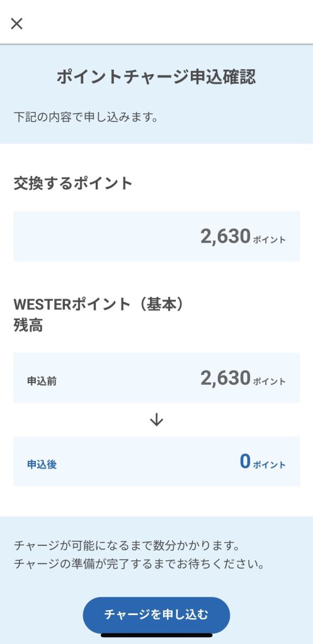Click the blue ポイント unit in 申込後 row
This screenshot has width=313, height=644.
click(x=270, y=465)
